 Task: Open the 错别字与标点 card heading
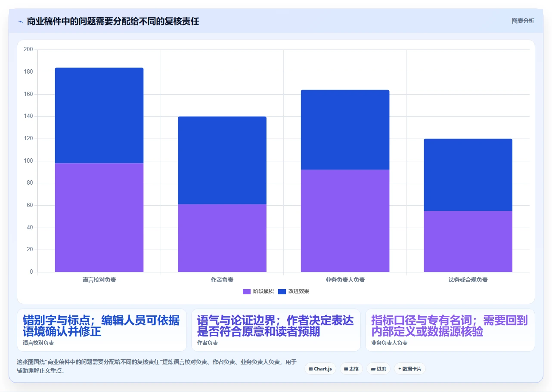[101, 326]
